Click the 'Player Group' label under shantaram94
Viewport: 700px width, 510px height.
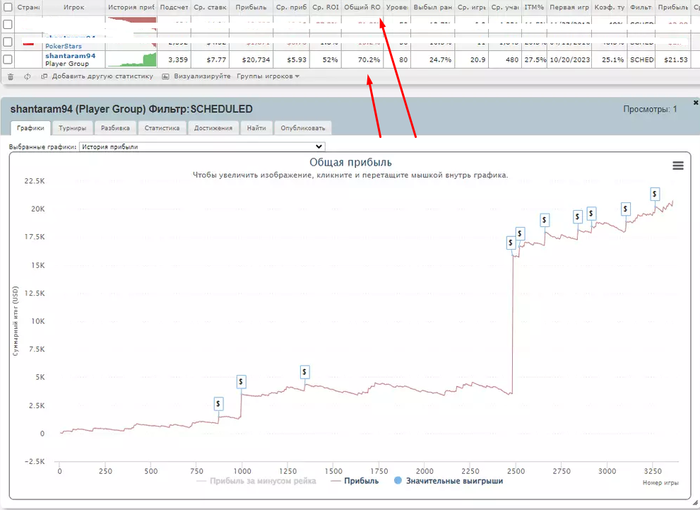67,63
